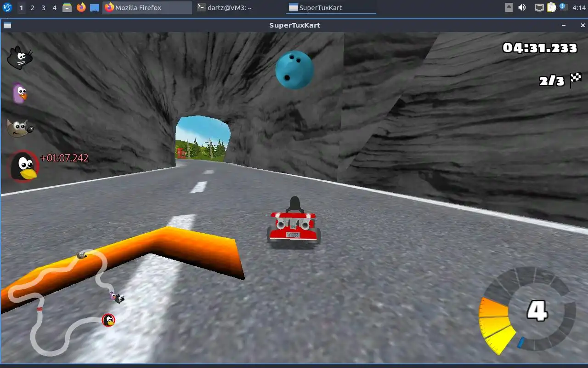Click the Tux penguin racer portrait

(x=23, y=166)
